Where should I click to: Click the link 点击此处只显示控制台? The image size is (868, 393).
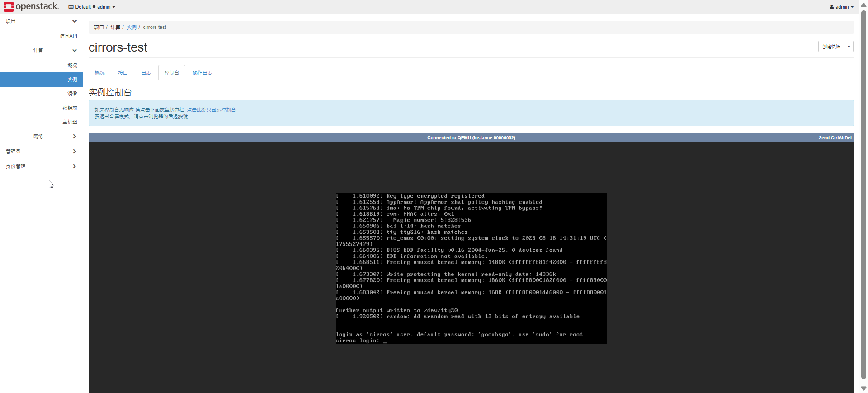(211, 110)
